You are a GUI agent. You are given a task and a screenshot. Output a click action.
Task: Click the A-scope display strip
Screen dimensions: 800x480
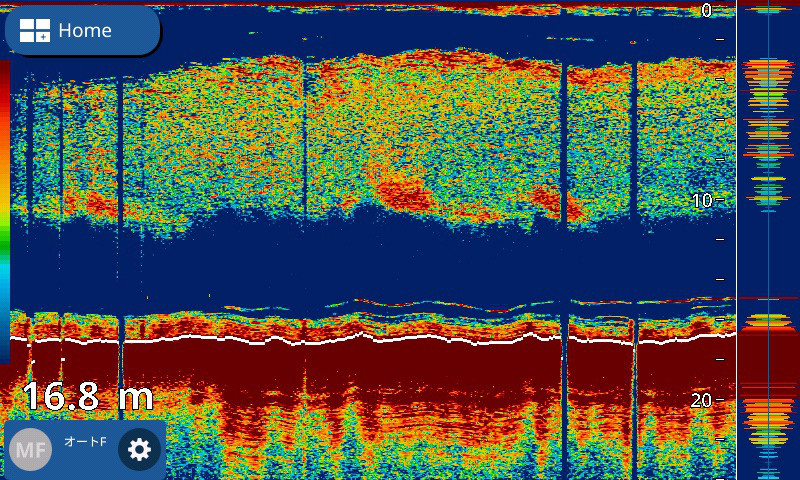[768, 240]
